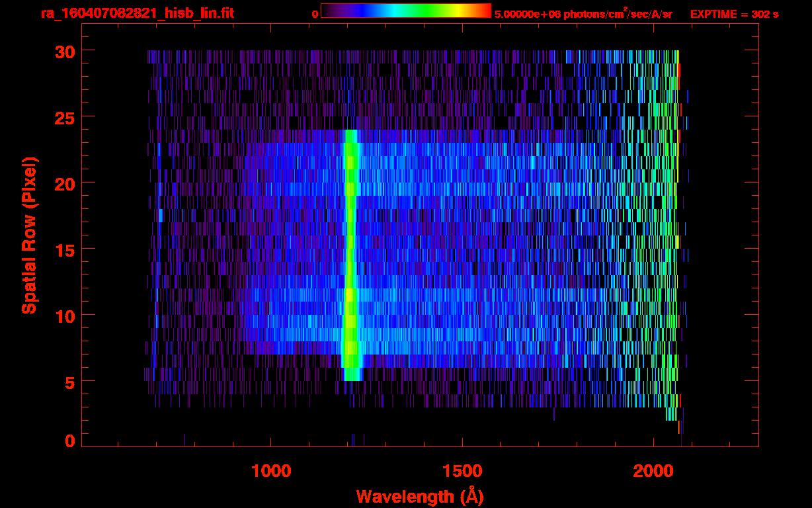Click the 1500 tick label on wavelength axis

click(x=462, y=471)
